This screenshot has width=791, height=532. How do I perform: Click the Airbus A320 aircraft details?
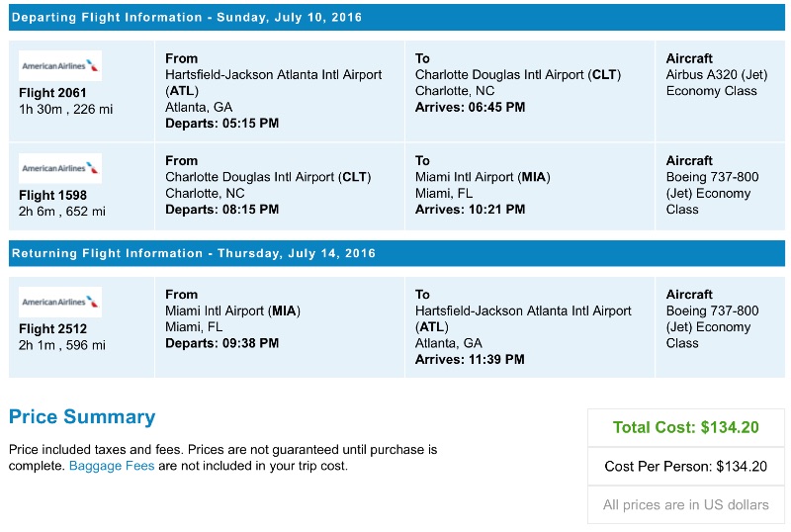pyautogui.click(x=712, y=74)
